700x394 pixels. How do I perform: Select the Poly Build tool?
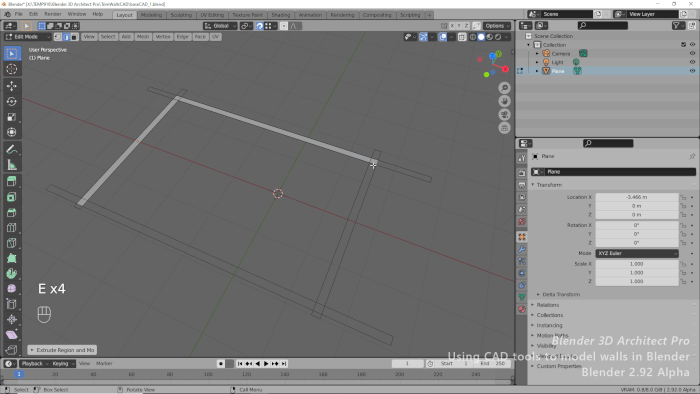pyautogui.click(x=12, y=258)
